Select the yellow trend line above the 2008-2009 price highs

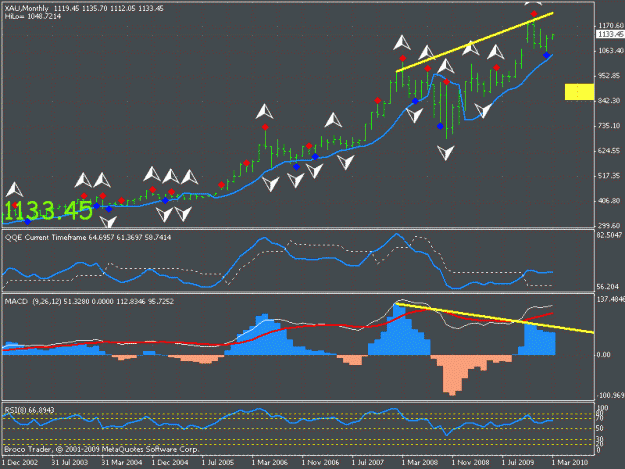[474, 42]
